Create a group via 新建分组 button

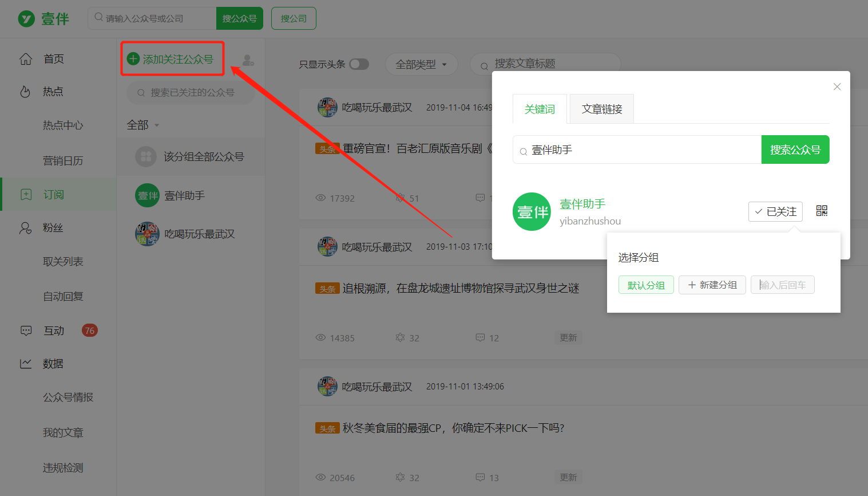pyautogui.click(x=712, y=285)
